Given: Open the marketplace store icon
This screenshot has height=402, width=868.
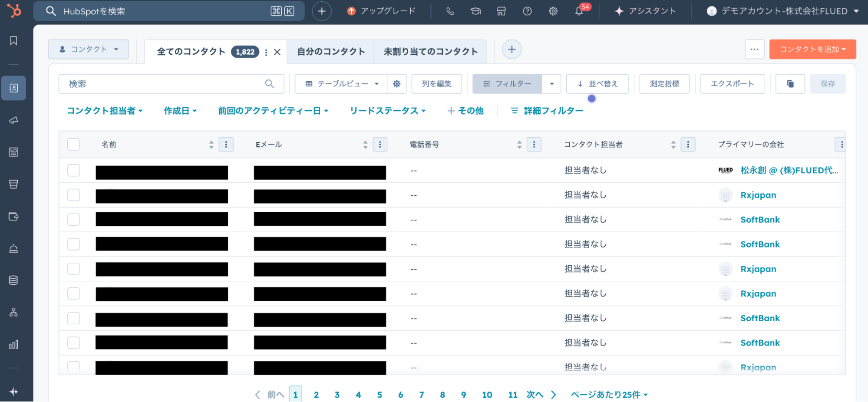Looking at the screenshot, I should point(501,11).
